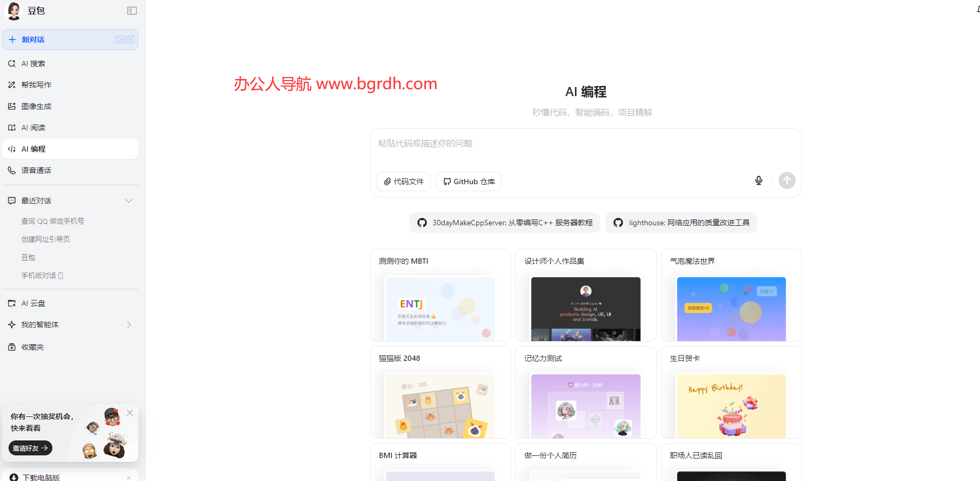Close the lottery invite popup
This screenshot has width=980, height=481.
click(x=130, y=413)
